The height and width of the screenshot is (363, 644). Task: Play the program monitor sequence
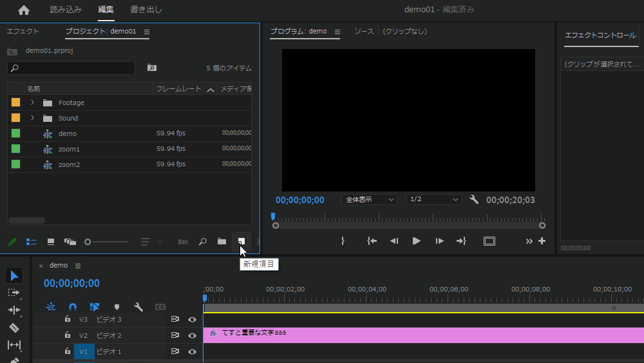(416, 241)
